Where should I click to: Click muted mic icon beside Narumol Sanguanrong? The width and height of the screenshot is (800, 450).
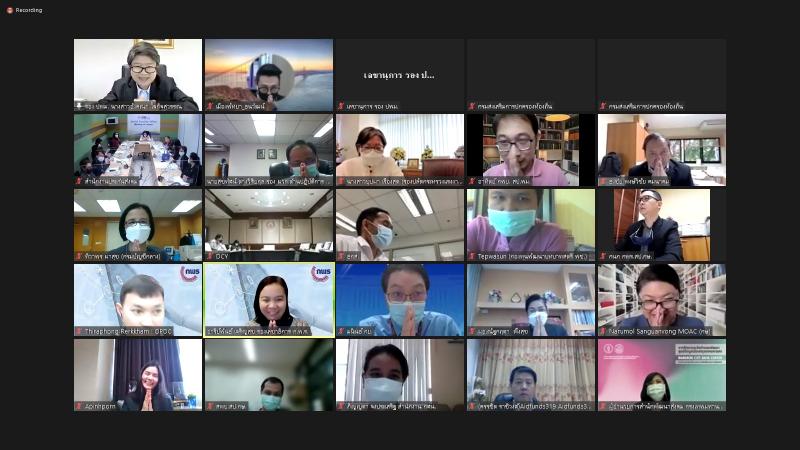[603, 331]
